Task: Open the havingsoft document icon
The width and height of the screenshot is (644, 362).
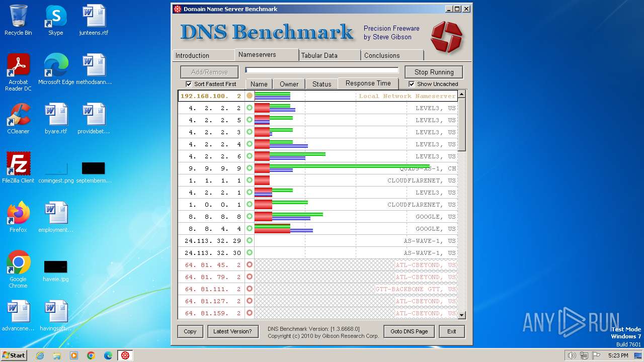Action: click(56, 316)
